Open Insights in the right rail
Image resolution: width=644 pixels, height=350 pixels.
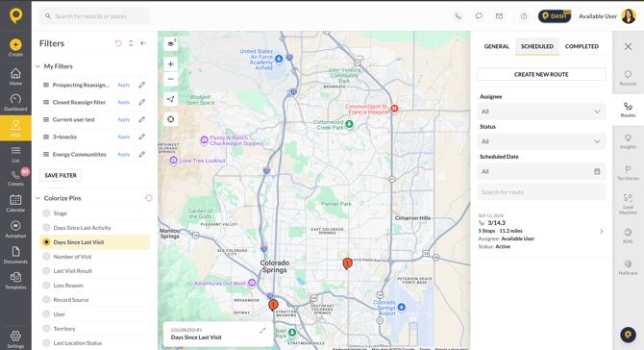[628, 141]
